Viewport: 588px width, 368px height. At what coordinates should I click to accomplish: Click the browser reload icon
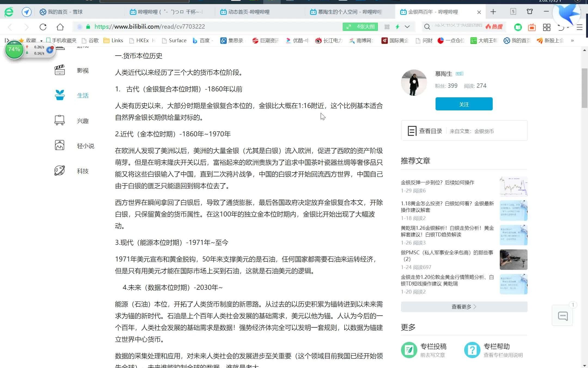[x=43, y=27]
